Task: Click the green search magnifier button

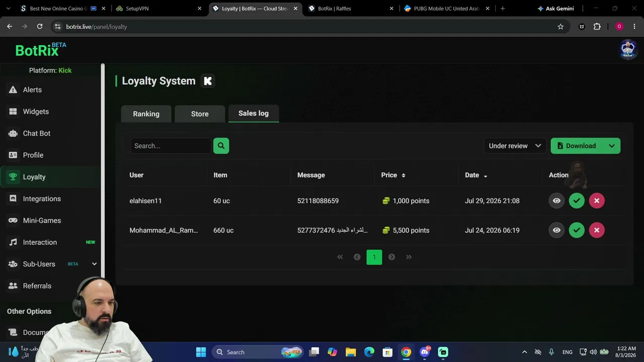Action: [221, 146]
